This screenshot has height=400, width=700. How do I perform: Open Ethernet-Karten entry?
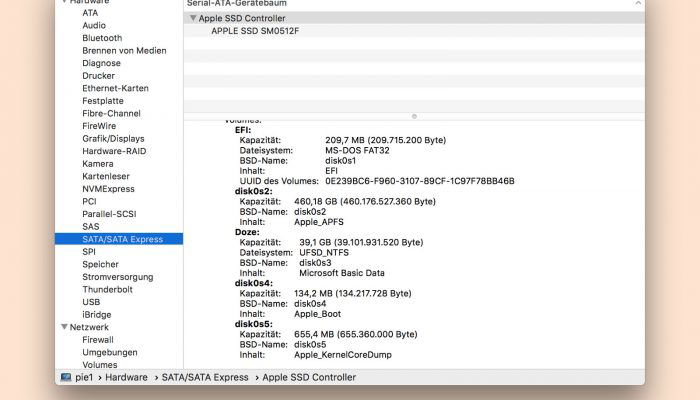(115, 88)
